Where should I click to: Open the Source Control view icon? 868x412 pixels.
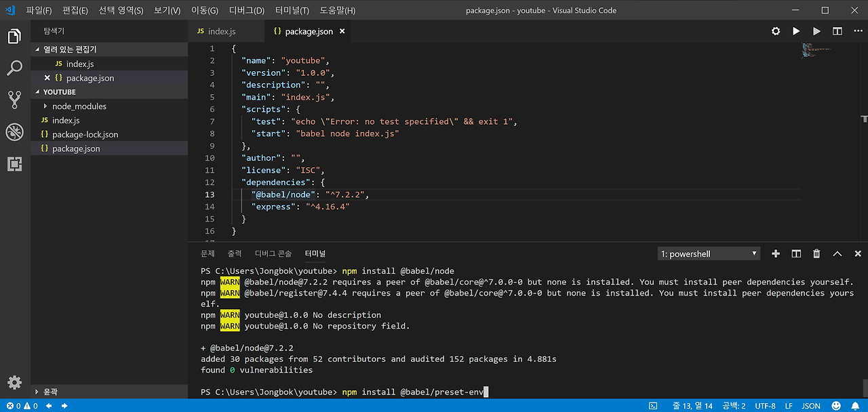(x=14, y=100)
